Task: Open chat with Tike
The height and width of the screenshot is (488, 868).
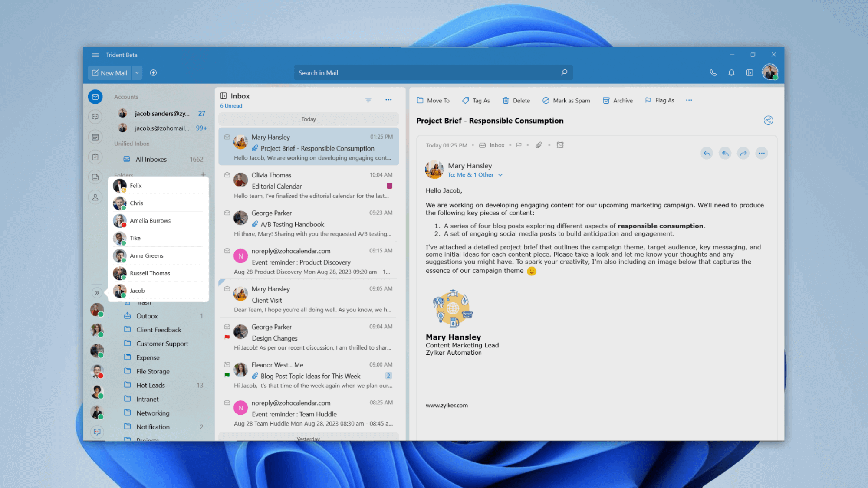Action: tap(158, 238)
